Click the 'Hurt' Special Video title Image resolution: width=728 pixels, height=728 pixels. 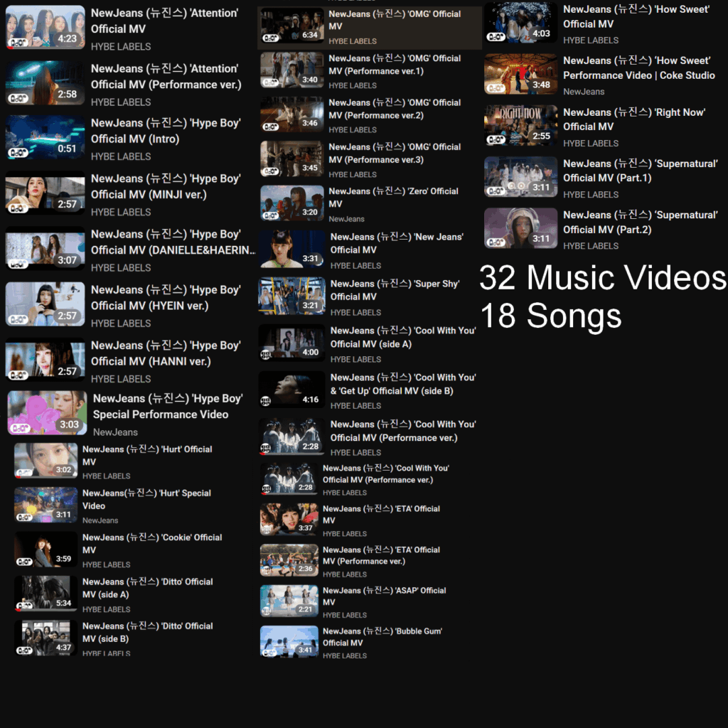(146, 500)
